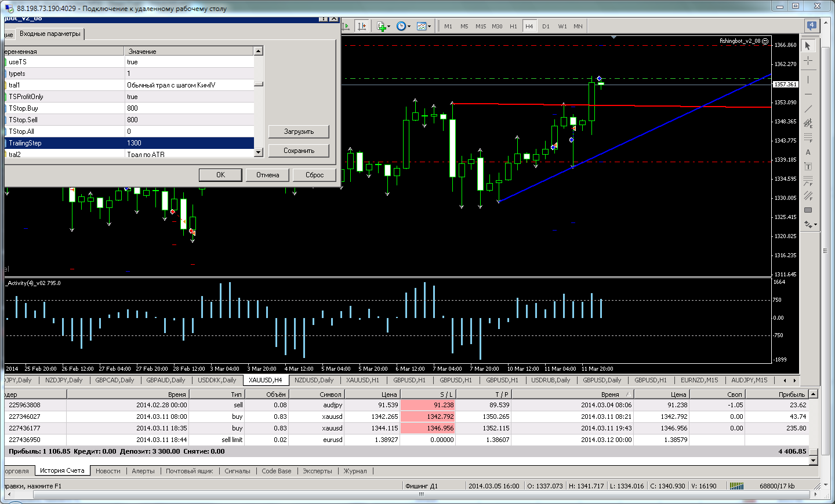Select the Cursor arrow tool
Image resolution: width=835 pixels, height=504 pixels.
808,46
